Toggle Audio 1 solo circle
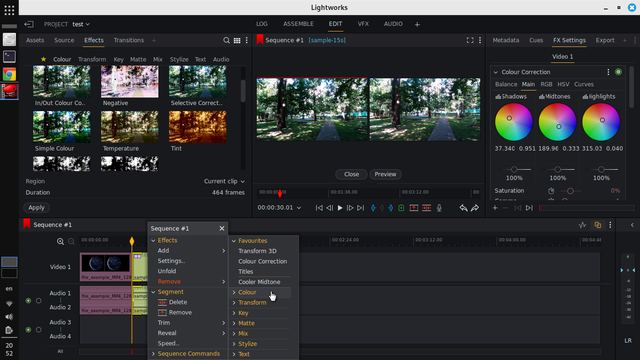The height and width of the screenshot is (360, 640). (39, 301)
